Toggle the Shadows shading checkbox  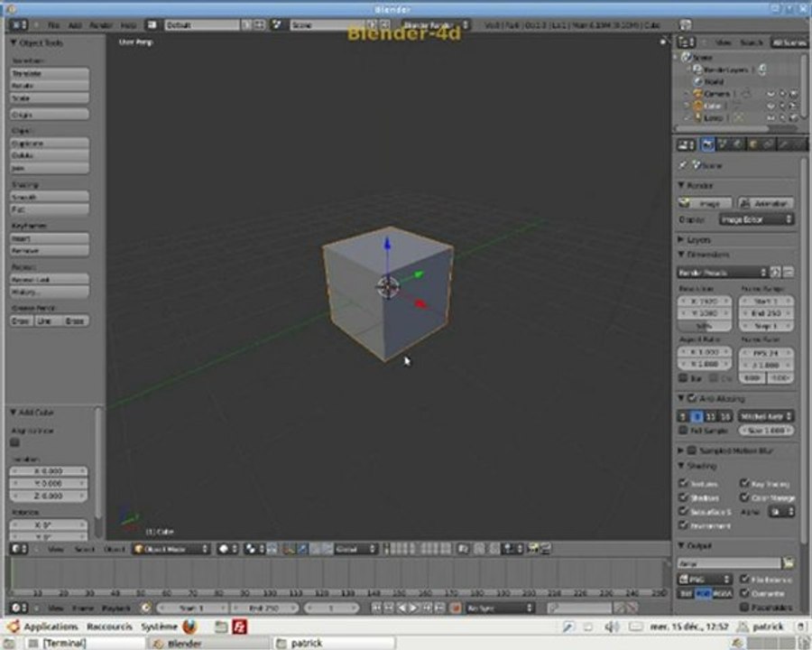coord(683,497)
